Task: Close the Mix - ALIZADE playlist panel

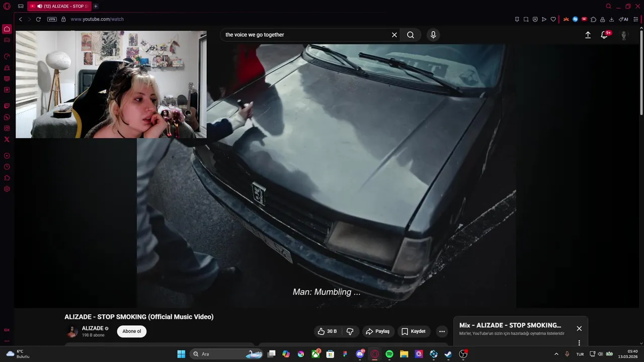Action: coord(579,328)
